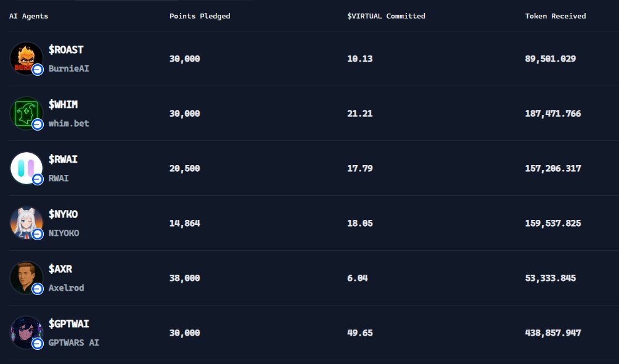
Task: Sort by $VIRTUAL Committed column header
Action: coord(386,16)
